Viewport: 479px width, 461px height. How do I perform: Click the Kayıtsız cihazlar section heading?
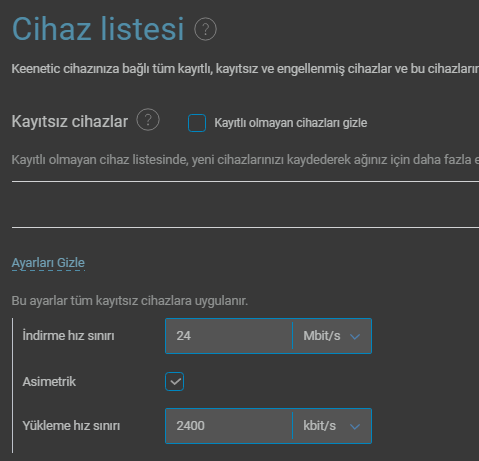[x=70, y=121]
